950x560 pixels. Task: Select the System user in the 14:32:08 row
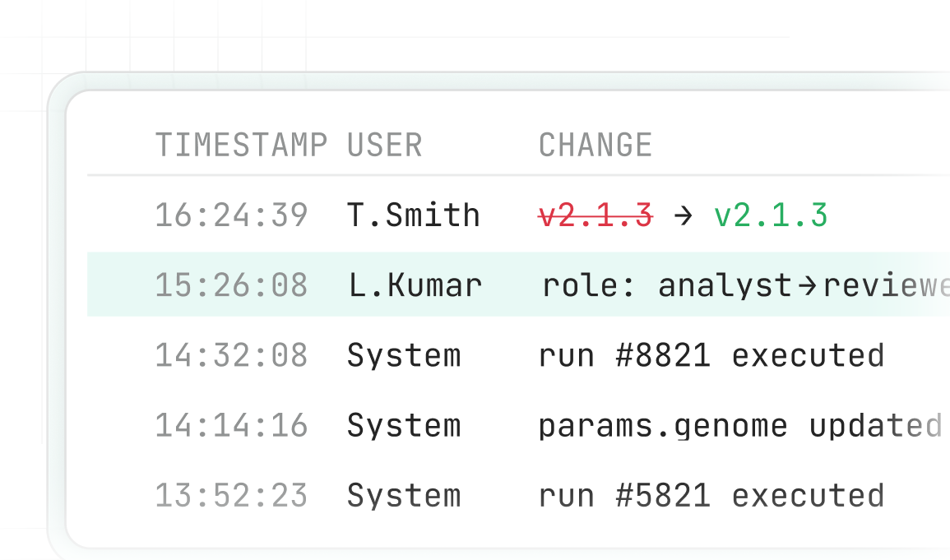pyautogui.click(x=404, y=355)
